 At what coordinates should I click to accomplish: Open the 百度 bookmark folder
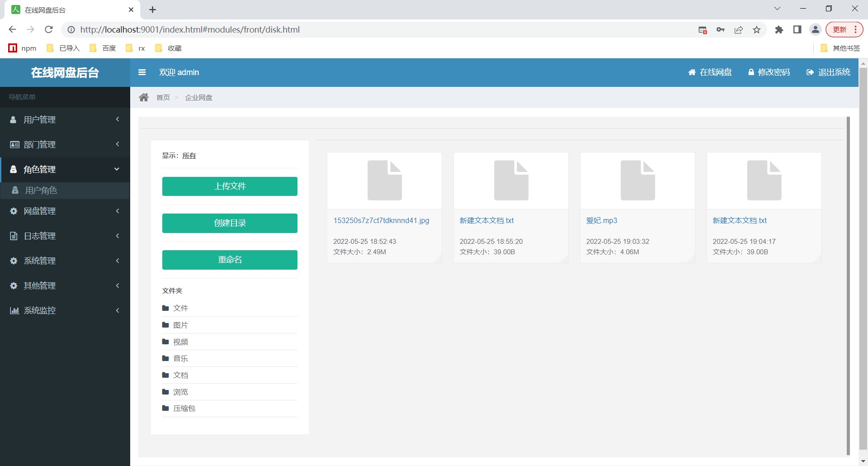(x=103, y=48)
